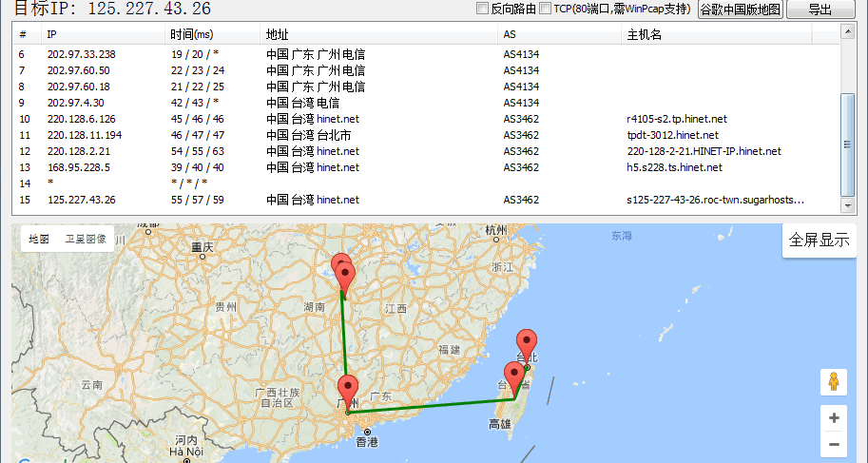Click the # column header

(28, 34)
